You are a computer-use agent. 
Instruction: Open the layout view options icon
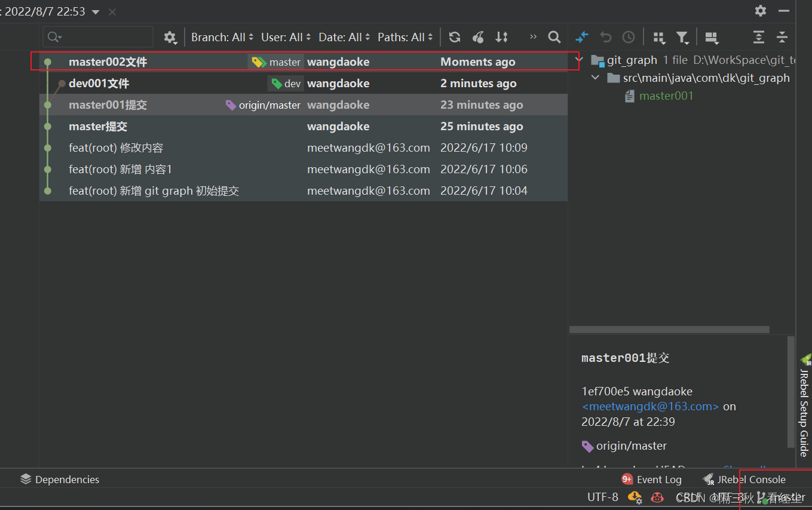click(x=711, y=37)
